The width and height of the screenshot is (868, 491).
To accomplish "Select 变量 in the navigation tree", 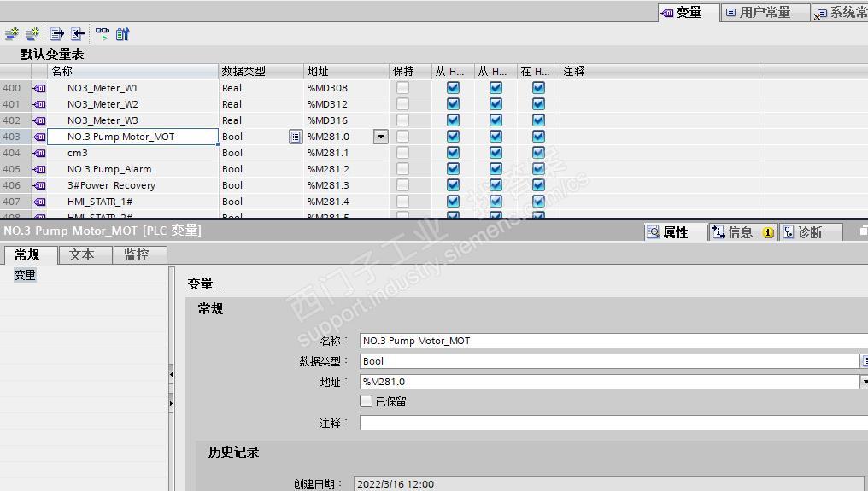I will pos(25,275).
